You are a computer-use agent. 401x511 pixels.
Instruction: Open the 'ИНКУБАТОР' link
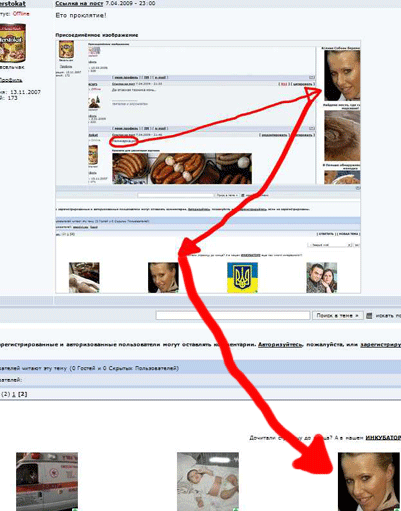click(x=383, y=437)
